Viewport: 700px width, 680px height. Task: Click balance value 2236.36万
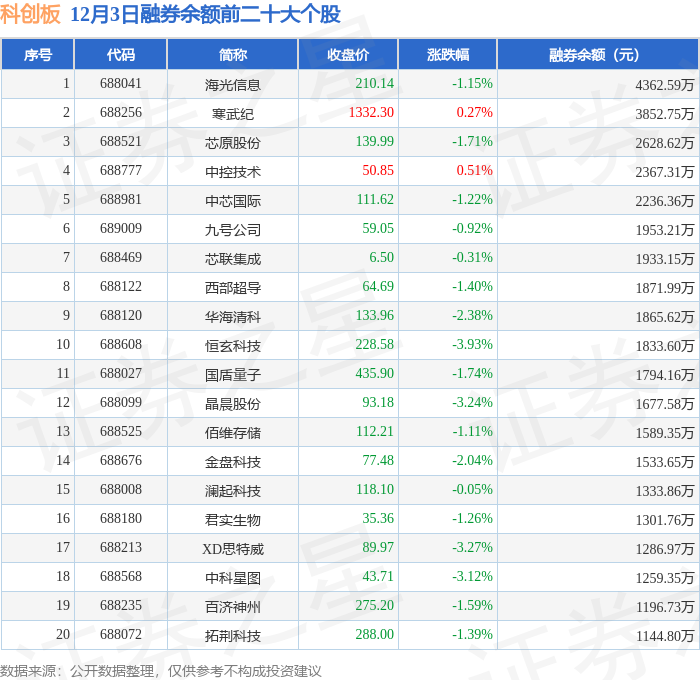point(665,200)
